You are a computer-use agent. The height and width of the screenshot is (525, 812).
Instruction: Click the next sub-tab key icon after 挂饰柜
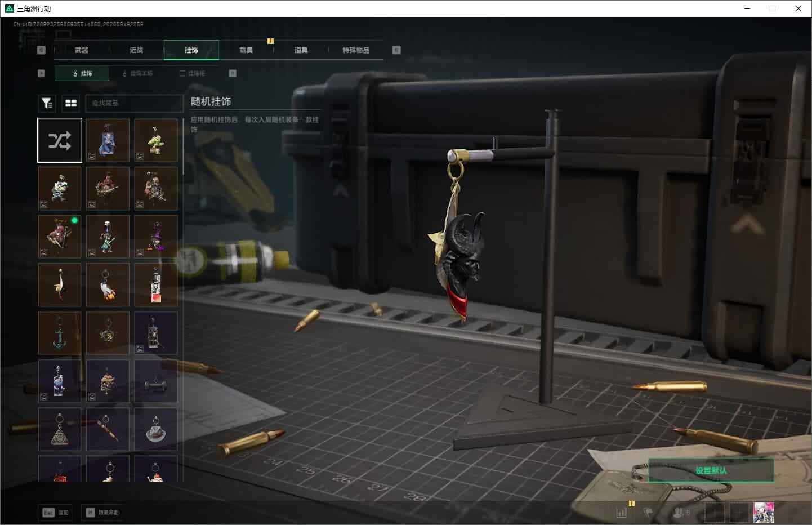tap(233, 73)
